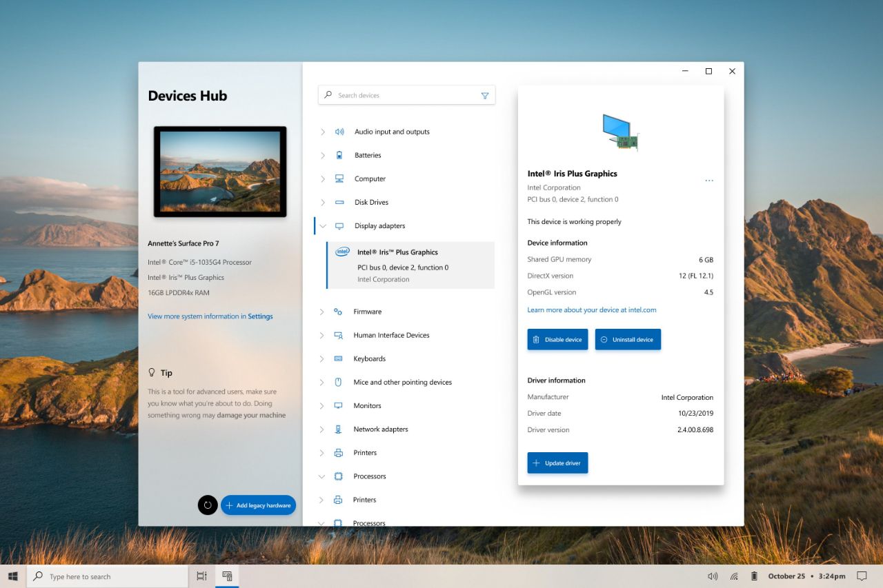The height and width of the screenshot is (588, 883).
Task: Expand the Firmware chevron
Action: [322, 312]
